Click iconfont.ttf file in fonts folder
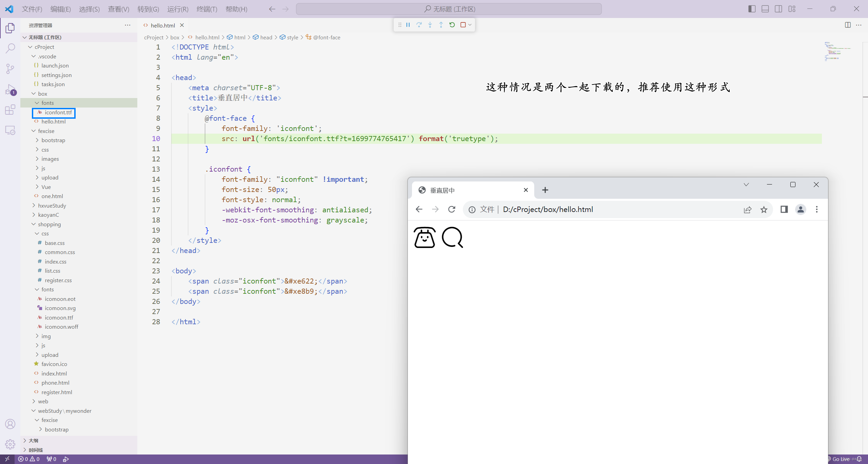The width and height of the screenshot is (868, 464). point(58,112)
